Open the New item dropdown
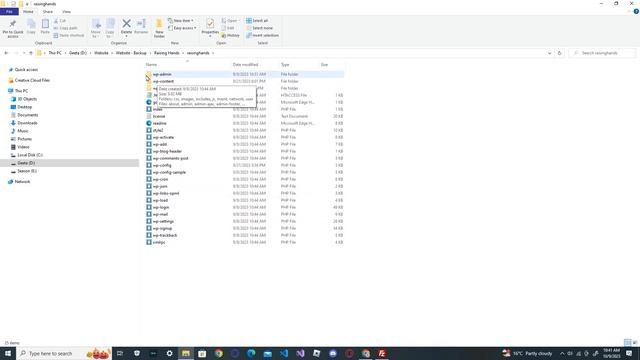 pos(181,21)
